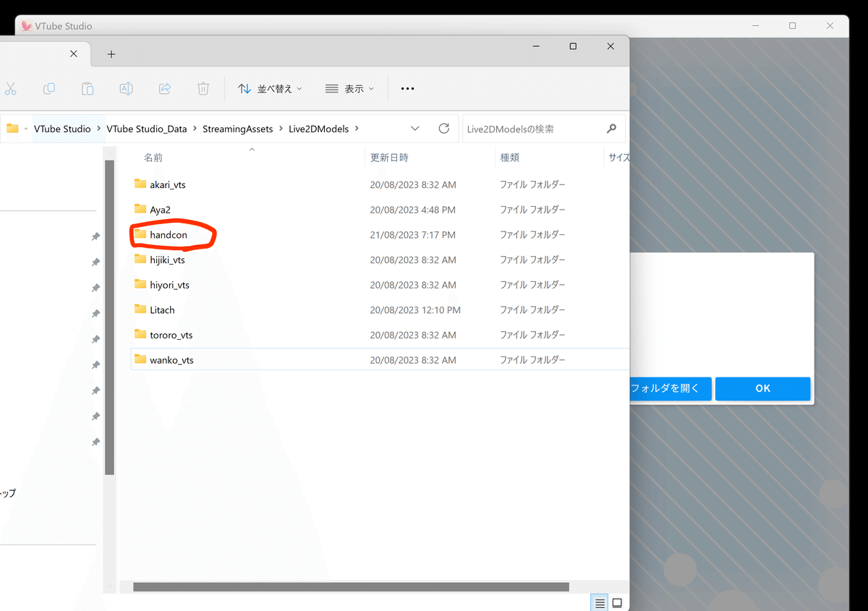
Task: Click the VTube Studio title bar logo
Action: (x=26, y=26)
